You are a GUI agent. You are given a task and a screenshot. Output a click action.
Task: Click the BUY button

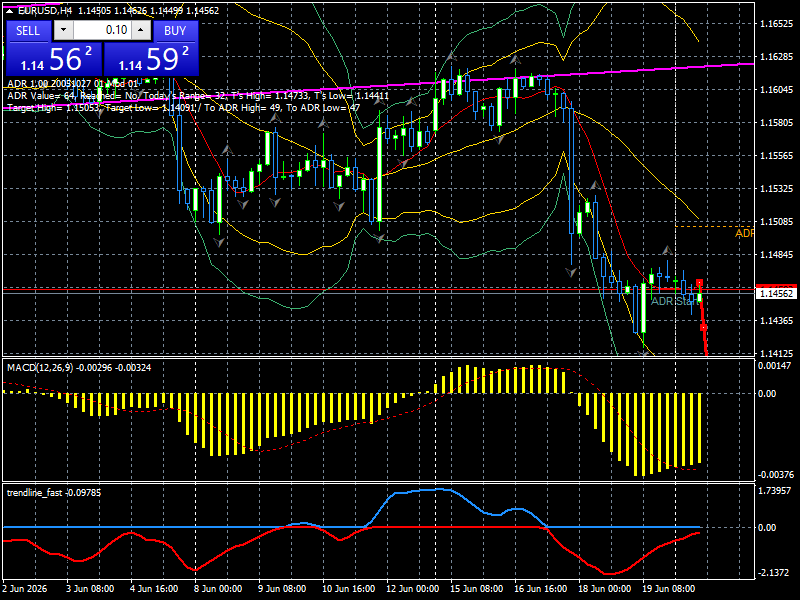tap(175, 31)
